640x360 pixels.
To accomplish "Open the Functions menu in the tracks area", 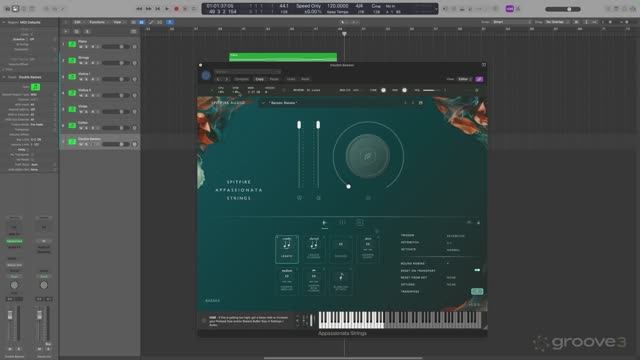I will pos(98,22).
